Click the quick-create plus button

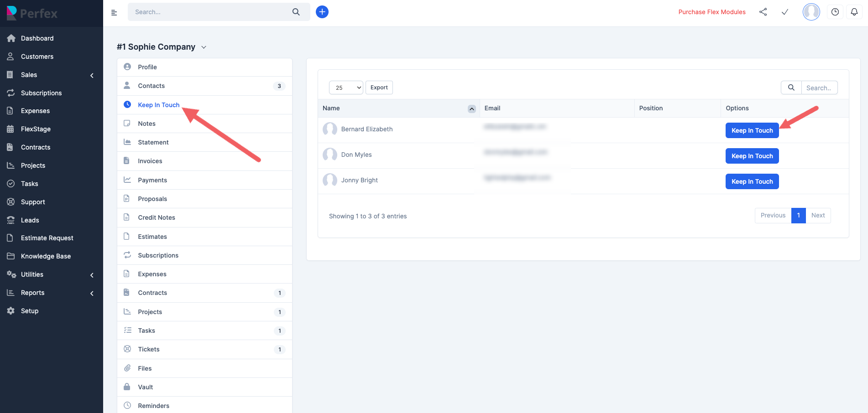pos(322,11)
